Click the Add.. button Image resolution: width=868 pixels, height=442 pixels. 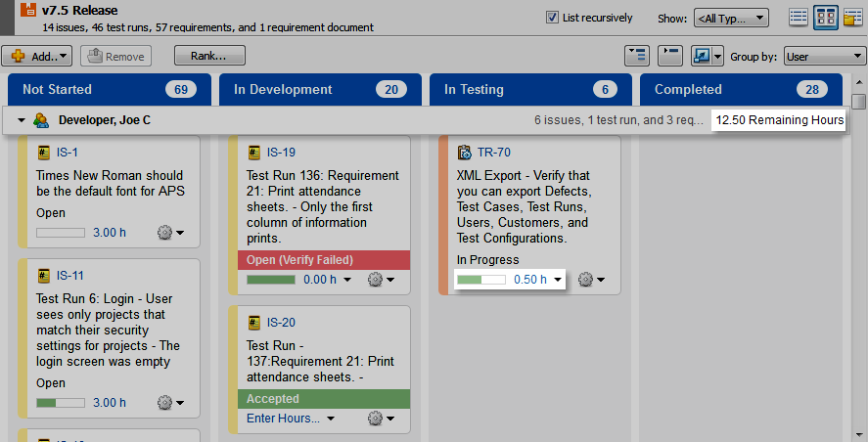(x=37, y=57)
